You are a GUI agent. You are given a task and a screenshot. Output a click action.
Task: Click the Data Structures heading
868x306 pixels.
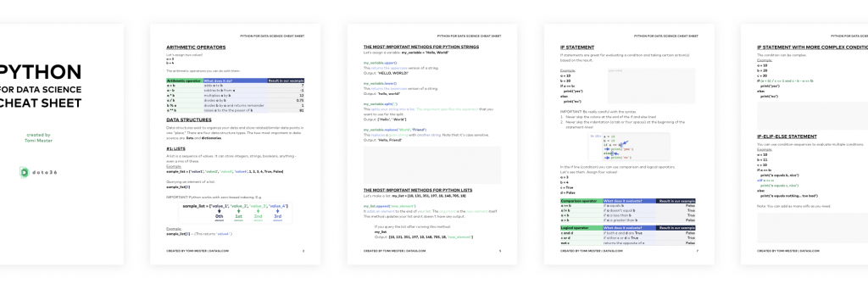(x=189, y=120)
